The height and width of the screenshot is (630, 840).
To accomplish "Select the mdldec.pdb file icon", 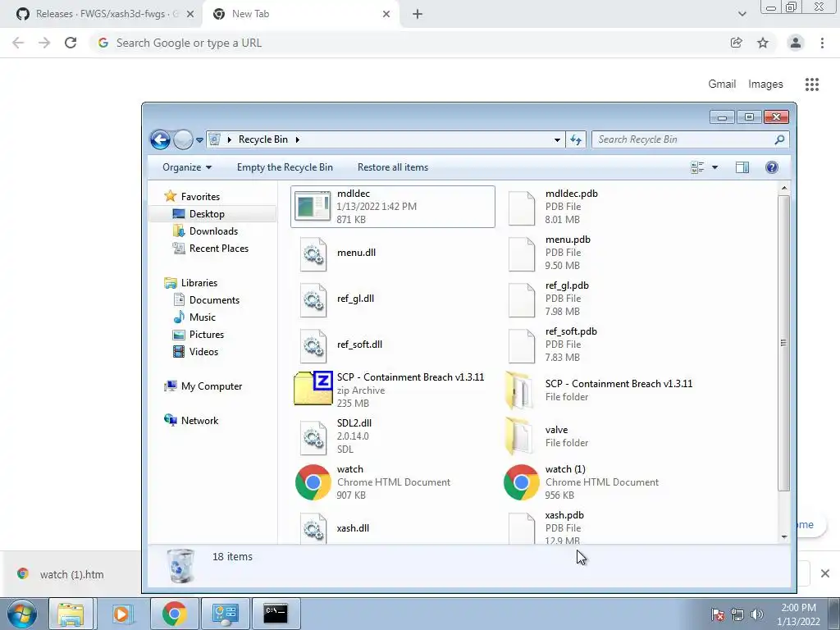I will pos(521,208).
